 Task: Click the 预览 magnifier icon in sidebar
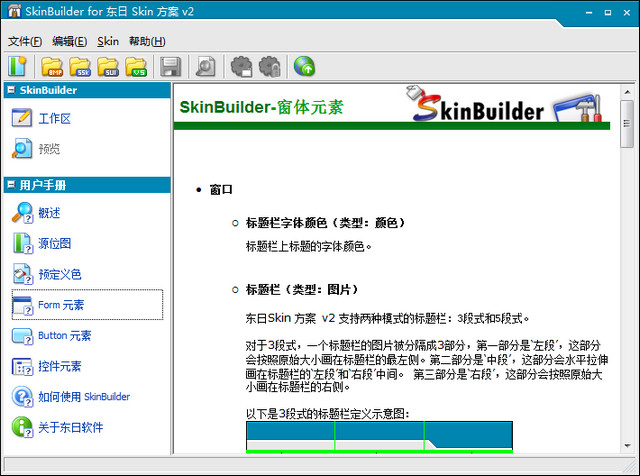click(22, 149)
